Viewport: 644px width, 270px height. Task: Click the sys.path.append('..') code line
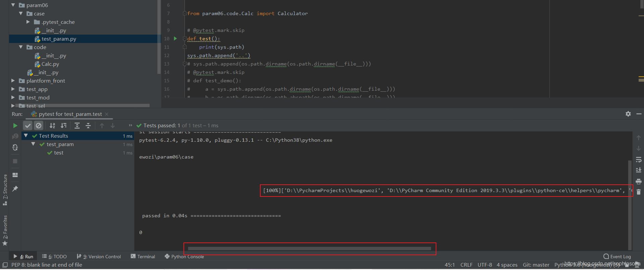pyautogui.click(x=219, y=55)
